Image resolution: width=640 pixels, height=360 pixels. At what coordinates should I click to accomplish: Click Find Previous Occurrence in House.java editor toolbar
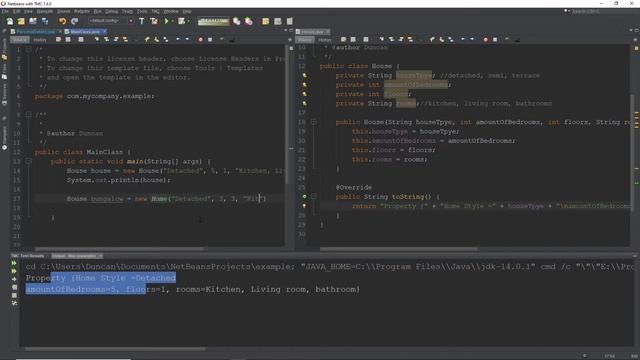391,40
